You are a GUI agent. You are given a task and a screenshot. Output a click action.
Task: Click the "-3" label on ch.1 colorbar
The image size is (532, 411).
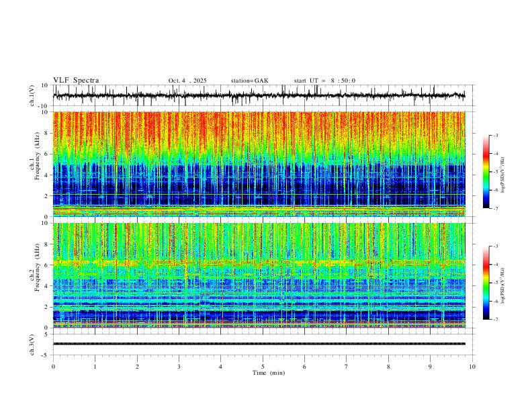[496, 135]
